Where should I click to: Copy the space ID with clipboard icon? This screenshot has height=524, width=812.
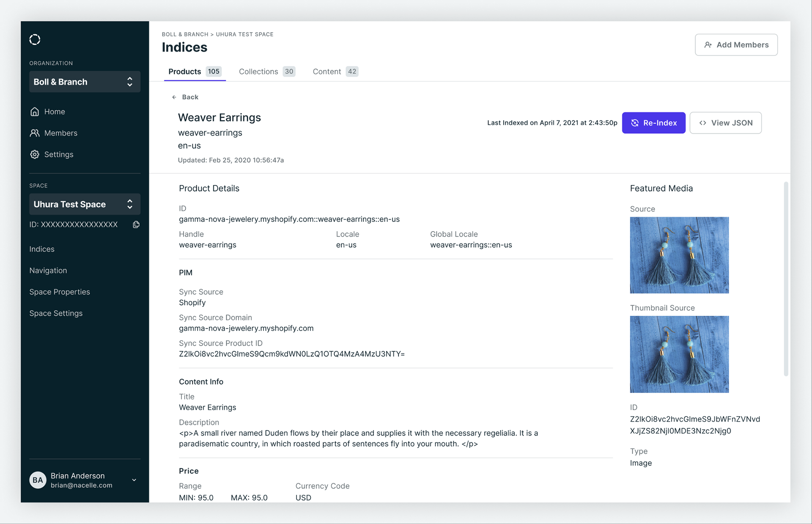pos(136,225)
